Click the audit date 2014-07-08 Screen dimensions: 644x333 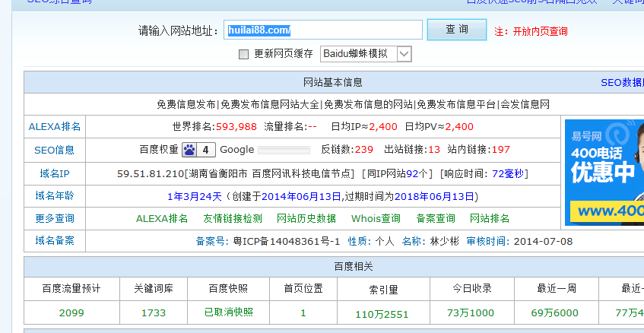543,241
